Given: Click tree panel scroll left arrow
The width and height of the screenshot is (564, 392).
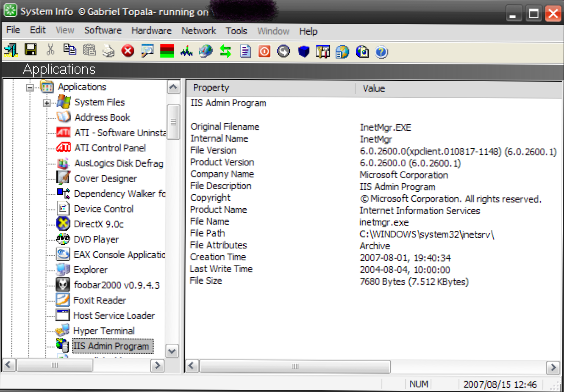Looking at the screenshot, I should click(x=9, y=365).
